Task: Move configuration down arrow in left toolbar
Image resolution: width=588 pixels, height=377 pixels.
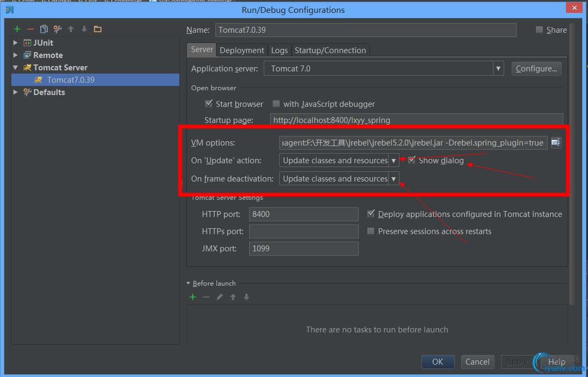Action: (84, 29)
